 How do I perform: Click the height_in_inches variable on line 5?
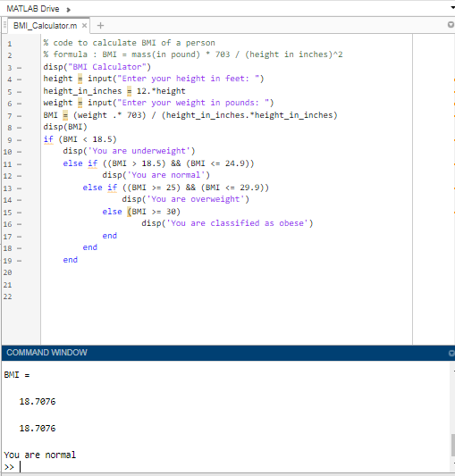(82, 91)
